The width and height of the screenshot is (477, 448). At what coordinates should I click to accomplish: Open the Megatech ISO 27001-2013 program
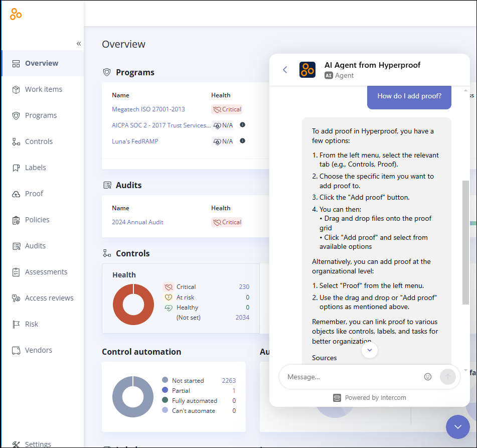coord(148,109)
